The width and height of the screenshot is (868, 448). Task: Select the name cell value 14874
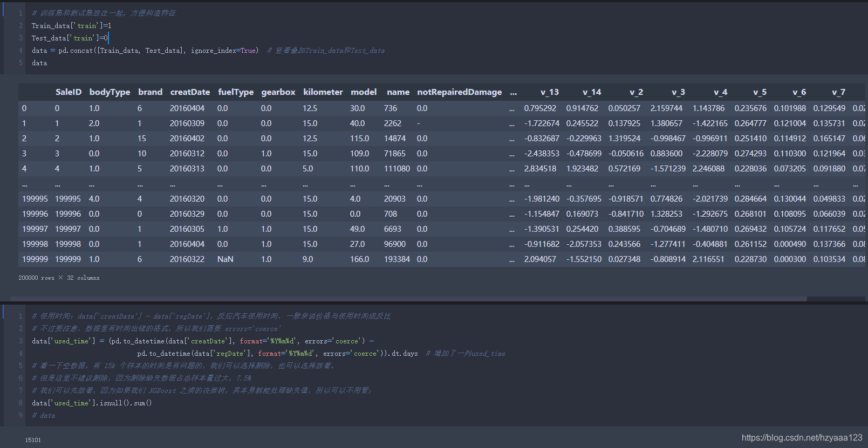pos(395,139)
